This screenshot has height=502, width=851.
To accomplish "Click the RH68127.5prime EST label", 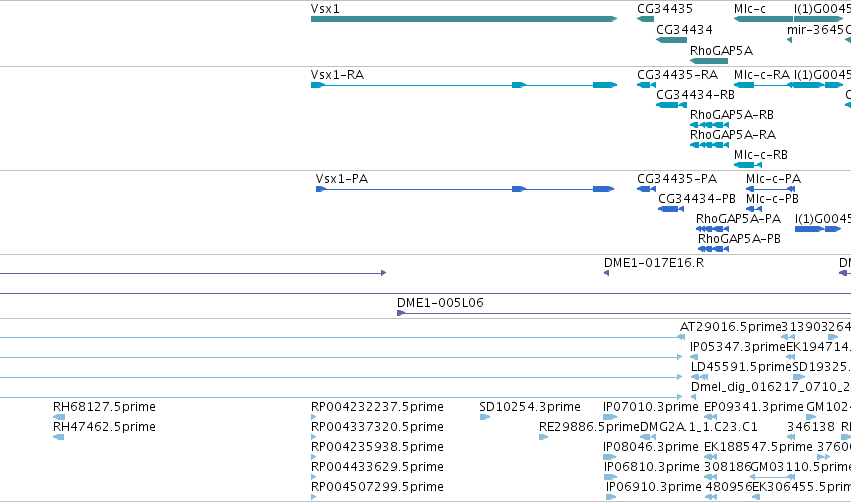I will [x=104, y=407].
